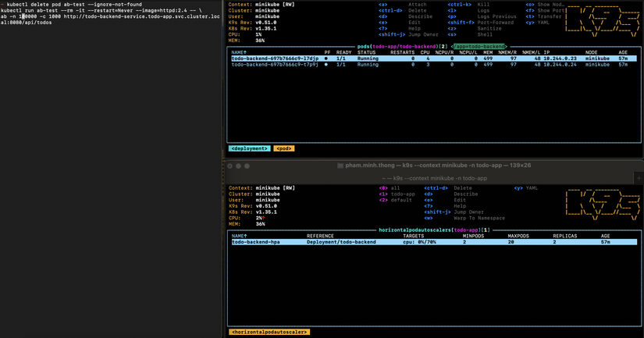
Task: Click Warp To Namespace hint
Action: 464,218
